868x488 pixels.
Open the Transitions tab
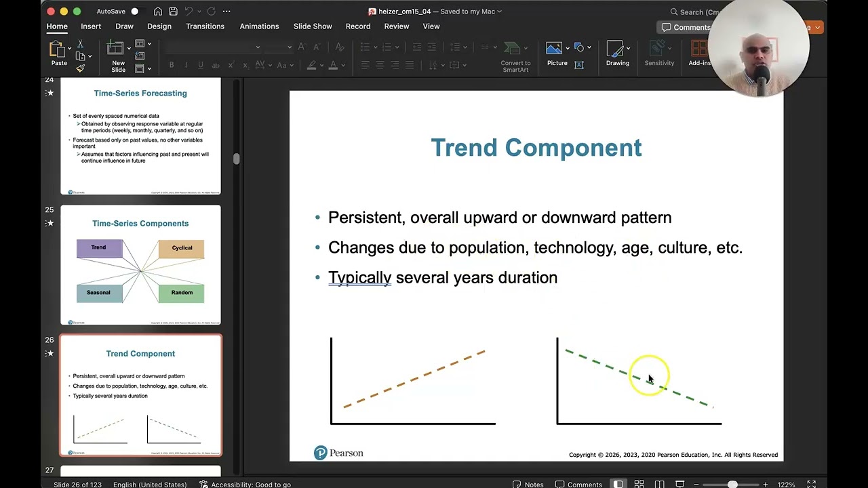pos(205,26)
